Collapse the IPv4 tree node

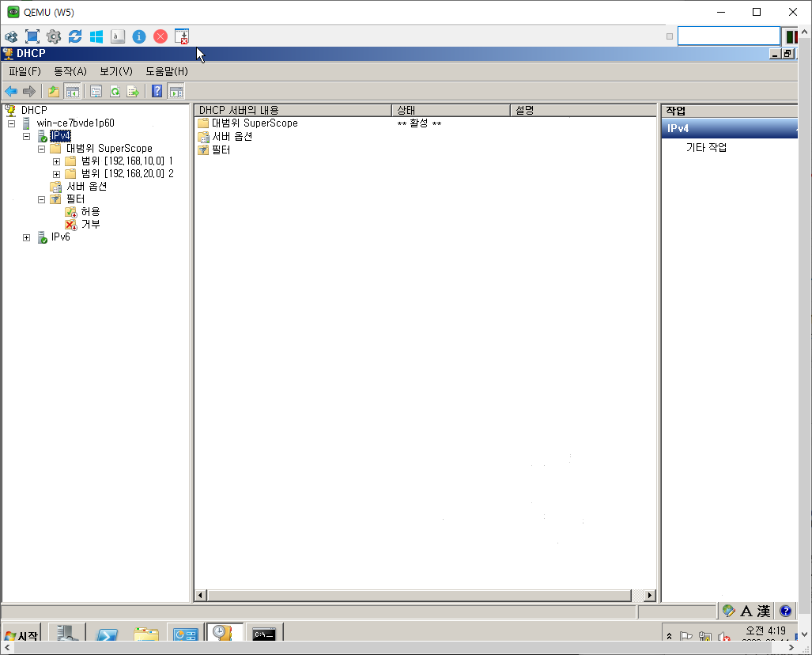[26, 136]
